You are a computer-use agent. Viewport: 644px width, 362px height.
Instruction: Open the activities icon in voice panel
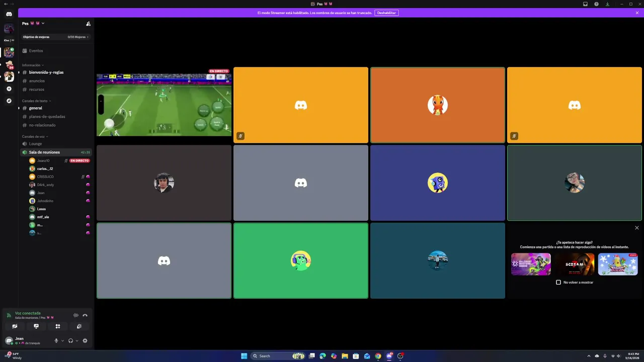(58, 326)
